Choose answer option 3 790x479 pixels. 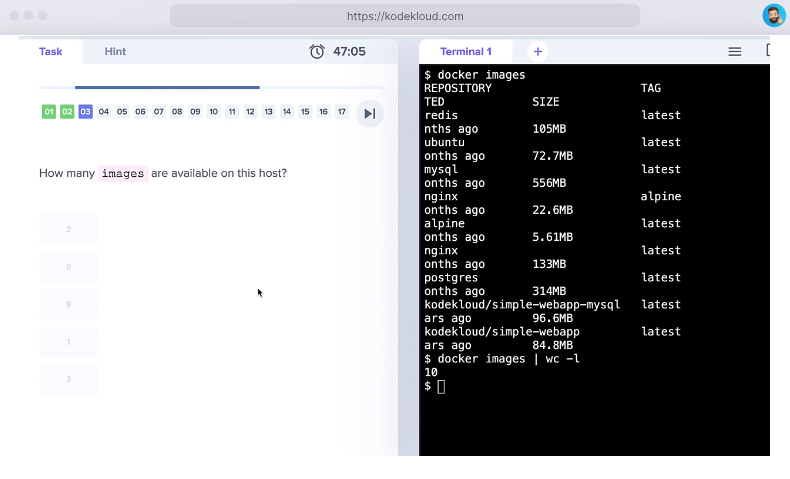coord(68,379)
